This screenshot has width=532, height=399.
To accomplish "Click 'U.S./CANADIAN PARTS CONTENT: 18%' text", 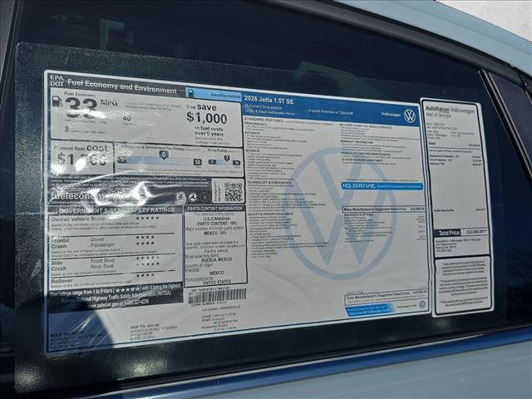I will (x=217, y=221).
